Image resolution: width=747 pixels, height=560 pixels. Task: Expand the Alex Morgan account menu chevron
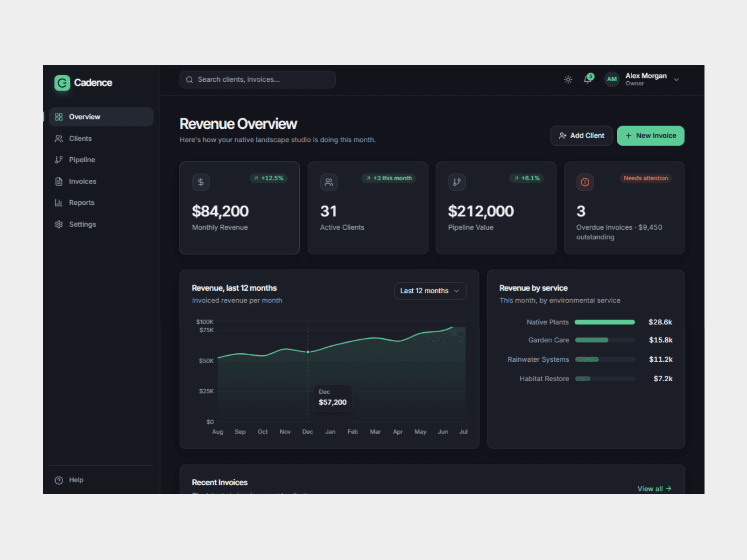(676, 80)
